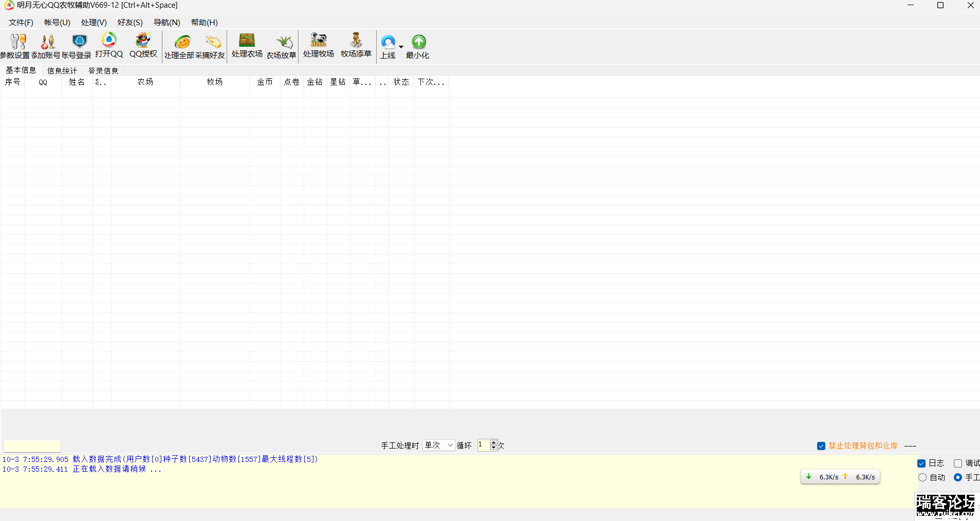Click the QQ授权 icon
The height and width of the screenshot is (521, 980).
point(143,45)
